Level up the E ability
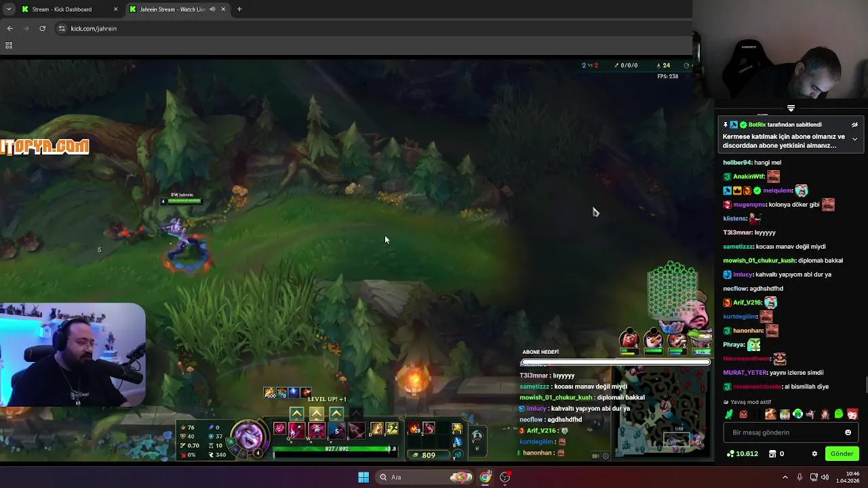Screen dimensions: 868x488 coord(336,413)
